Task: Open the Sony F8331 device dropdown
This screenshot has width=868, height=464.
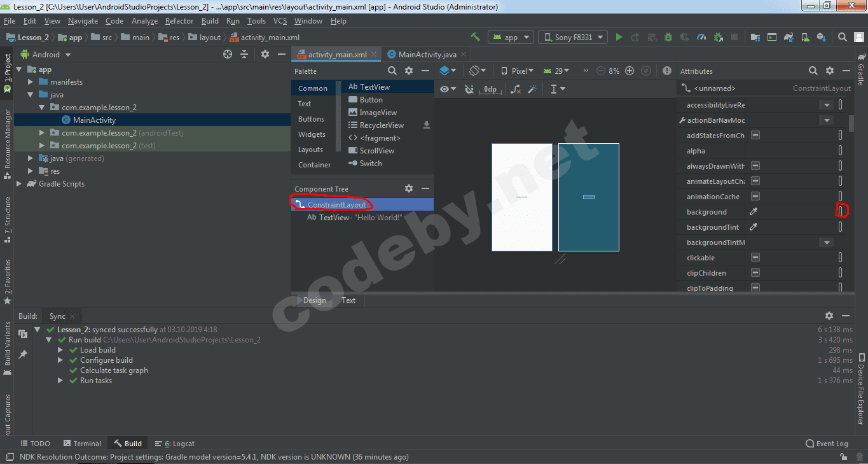Action: (x=572, y=38)
